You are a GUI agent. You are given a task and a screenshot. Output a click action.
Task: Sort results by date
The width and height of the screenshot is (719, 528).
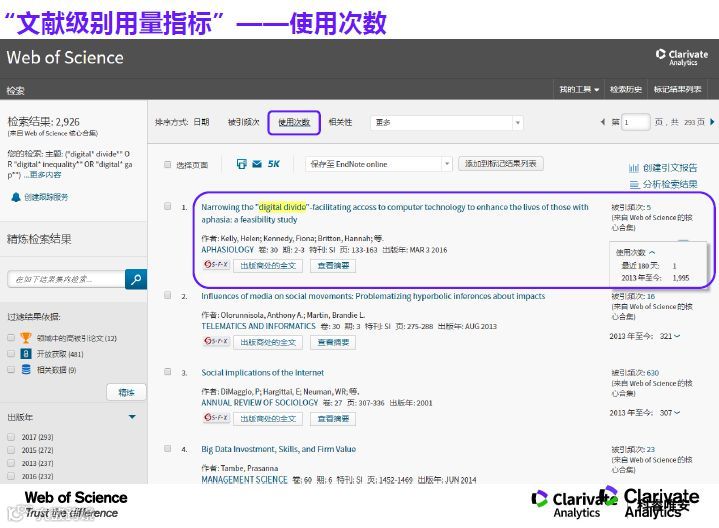coord(201,122)
